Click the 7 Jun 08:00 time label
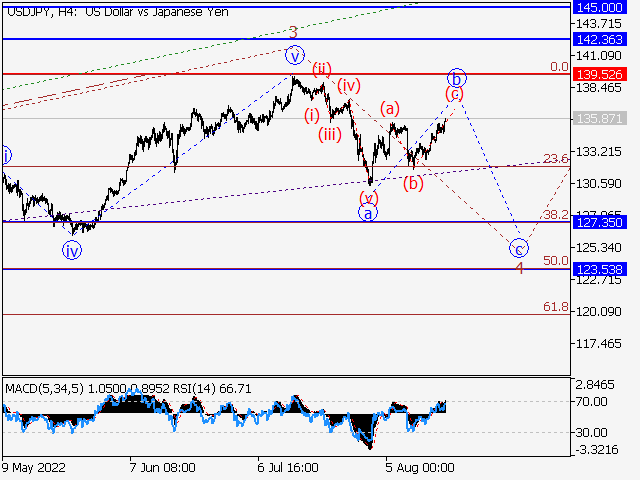This screenshot has width=640, height=480. (162, 468)
